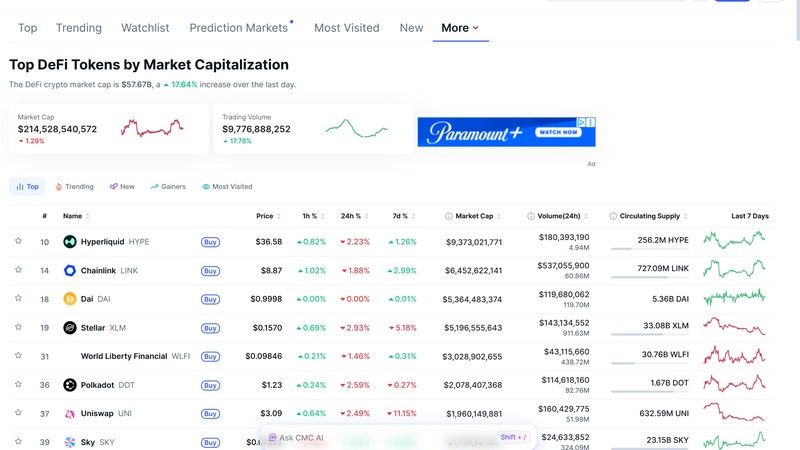Star Chainlink for the watchlist
This screenshot has width=800, height=450.
tap(18, 269)
